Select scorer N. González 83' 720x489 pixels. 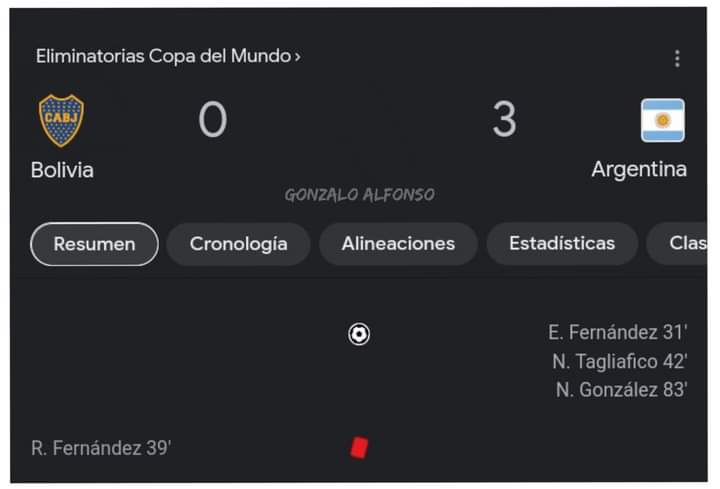click(621, 390)
